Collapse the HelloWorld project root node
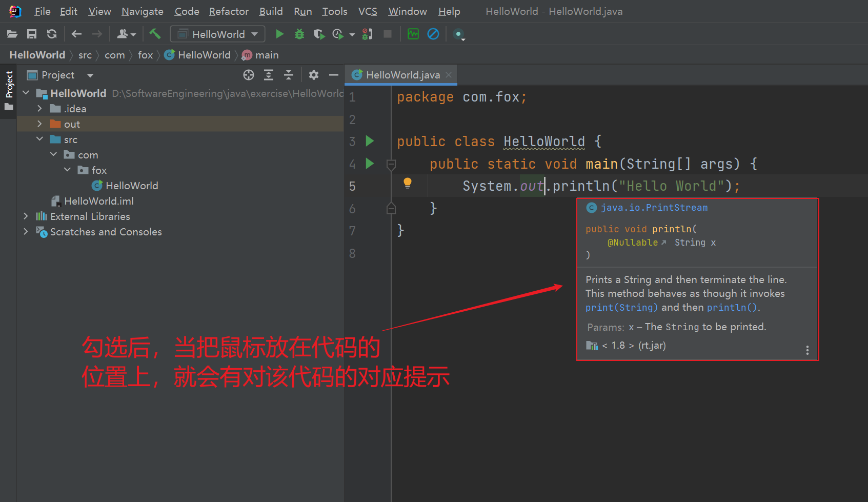 (x=26, y=93)
